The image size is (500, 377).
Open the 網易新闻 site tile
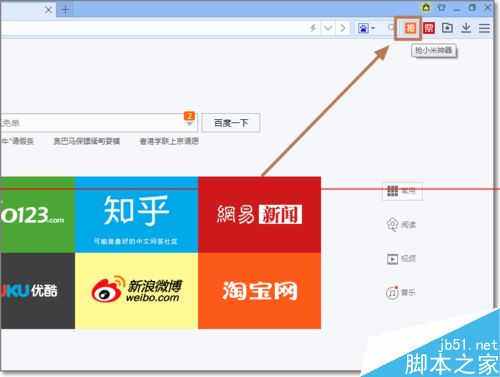(x=259, y=215)
